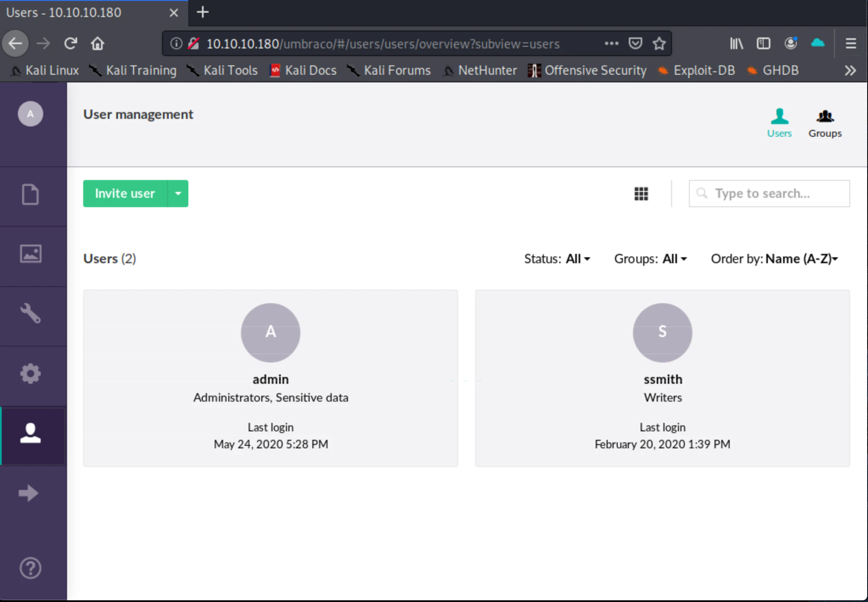
Task: Reload the page in browser toolbar
Action: [70, 43]
